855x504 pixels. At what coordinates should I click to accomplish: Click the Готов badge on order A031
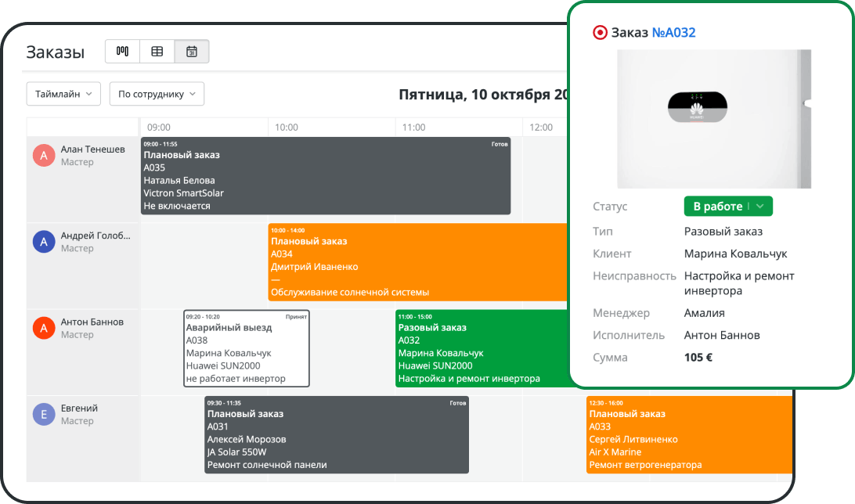(x=458, y=403)
